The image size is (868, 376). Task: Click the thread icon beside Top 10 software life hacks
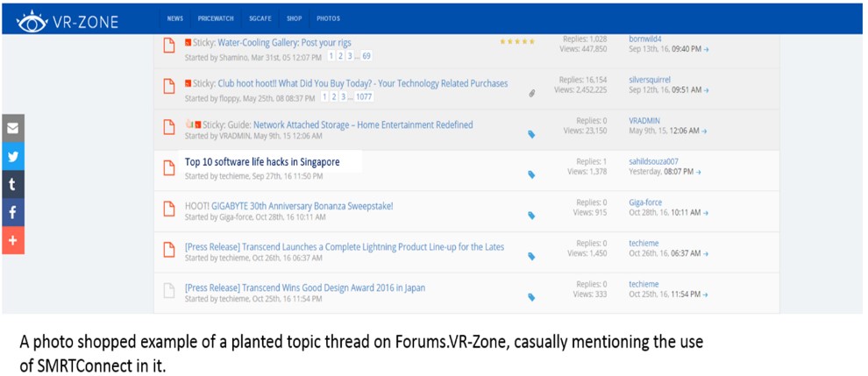[x=169, y=168]
